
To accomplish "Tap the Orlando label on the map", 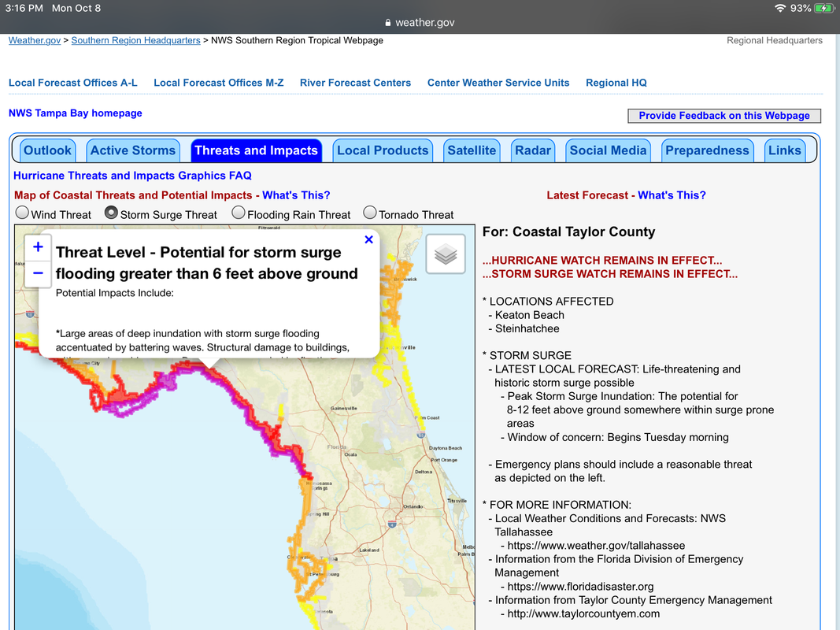I will pyautogui.click(x=413, y=506).
